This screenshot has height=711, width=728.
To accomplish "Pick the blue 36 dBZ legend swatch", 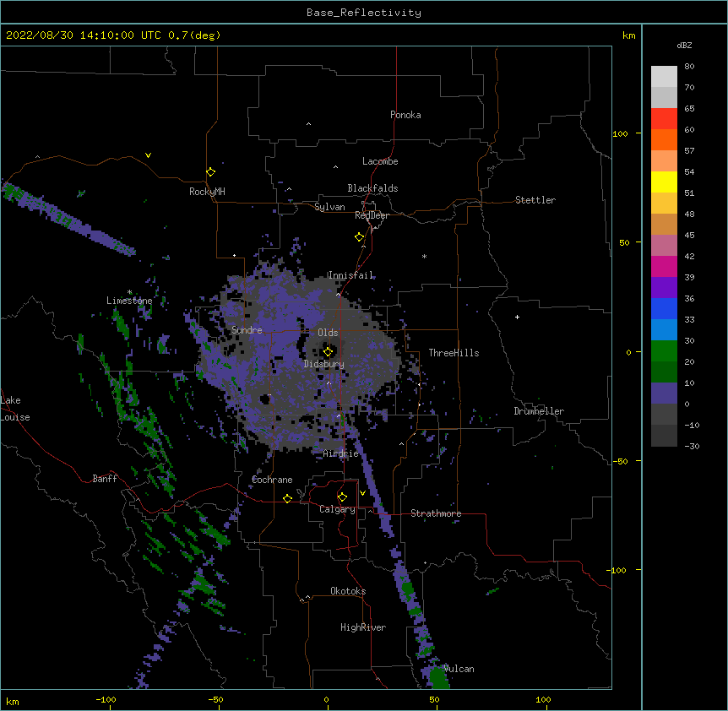I will point(664,308).
